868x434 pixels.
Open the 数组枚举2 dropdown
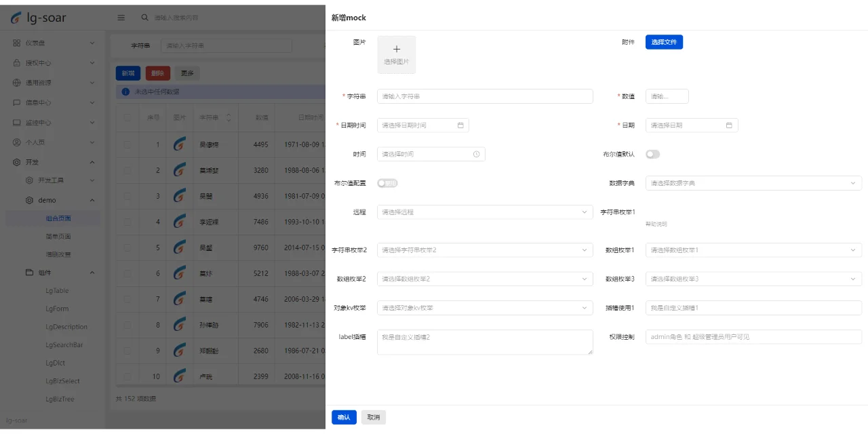click(x=485, y=279)
